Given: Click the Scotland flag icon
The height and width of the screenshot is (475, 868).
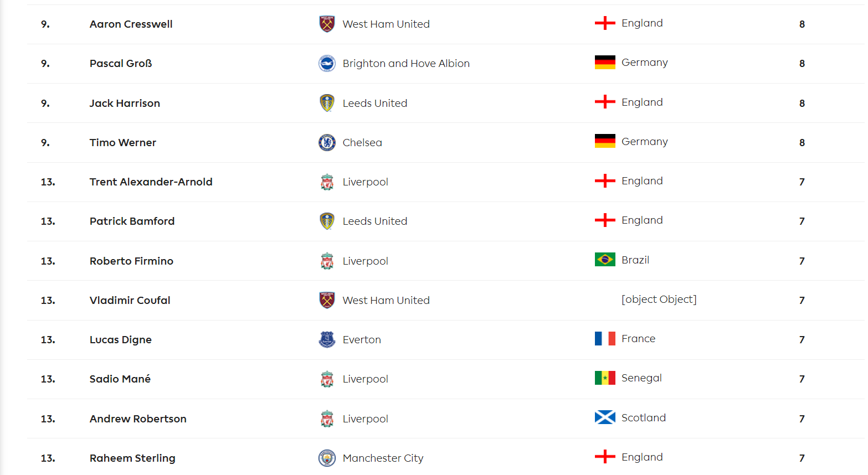Looking at the screenshot, I should coord(605,417).
